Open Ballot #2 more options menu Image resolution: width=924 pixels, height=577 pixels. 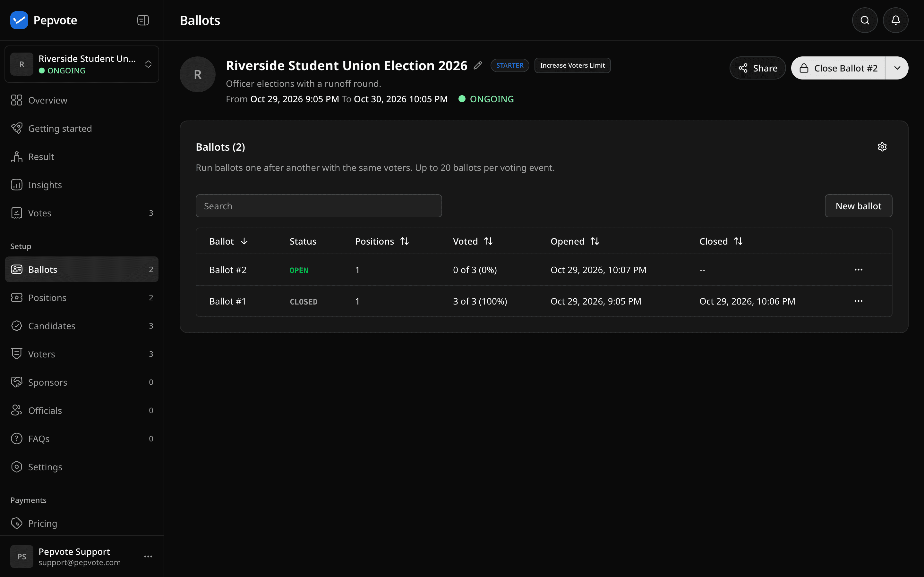(858, 270)
